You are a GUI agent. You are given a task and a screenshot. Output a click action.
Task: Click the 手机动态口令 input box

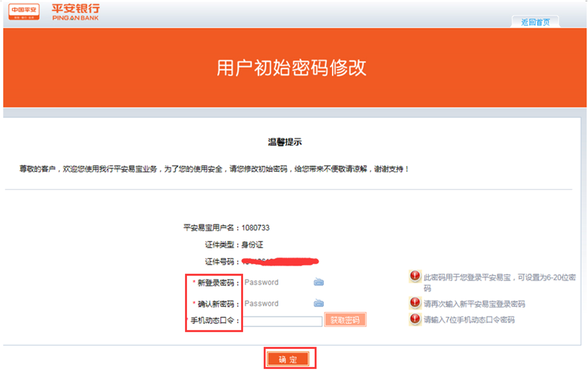282,321
